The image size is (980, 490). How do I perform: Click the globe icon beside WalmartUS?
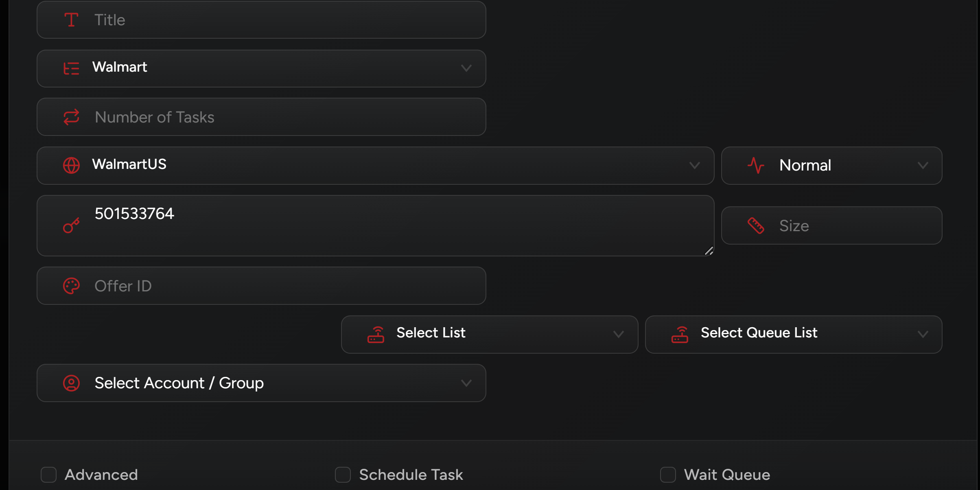[71, 166]
